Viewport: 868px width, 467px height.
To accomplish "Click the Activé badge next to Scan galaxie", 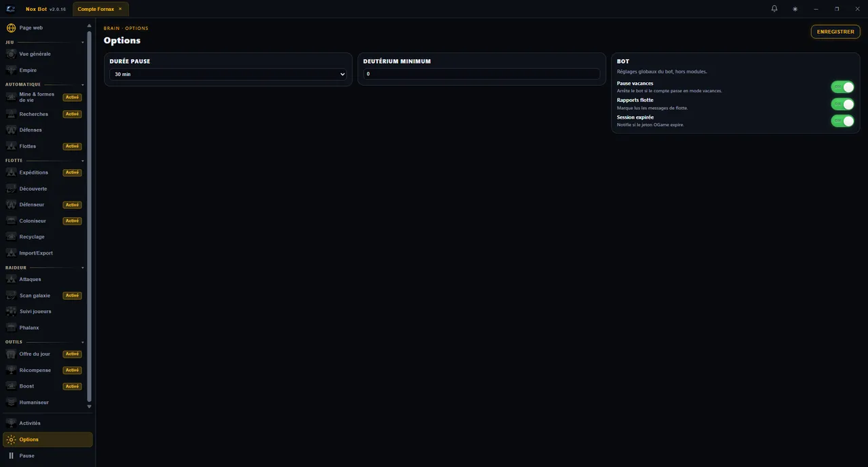I will (73, 295).
